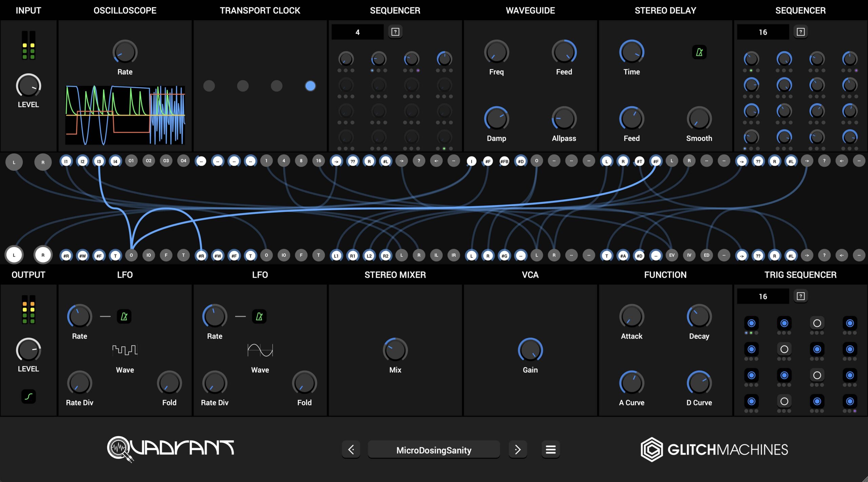Disable an active step in the Trig Sequencer second row
The image size is (868, 482).
tap(751, 349)
